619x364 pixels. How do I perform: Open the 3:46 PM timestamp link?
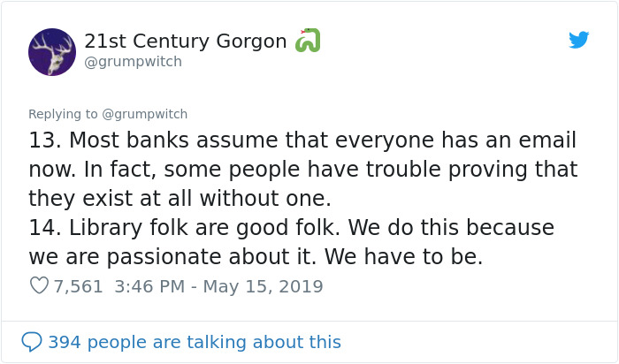[149, 286]
